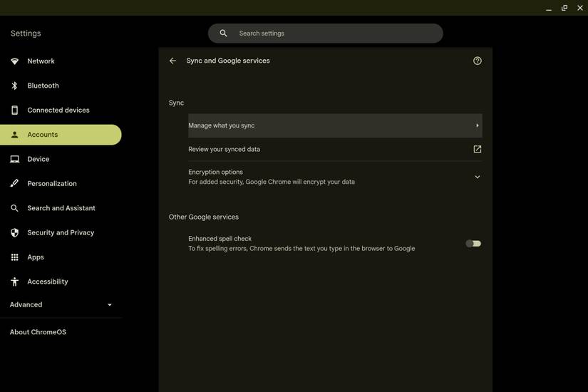The height and width of the screenshot is (392, 588).
Task: Click the back arrow beside Sync and Google services
Action: click(x=172, y=61)
